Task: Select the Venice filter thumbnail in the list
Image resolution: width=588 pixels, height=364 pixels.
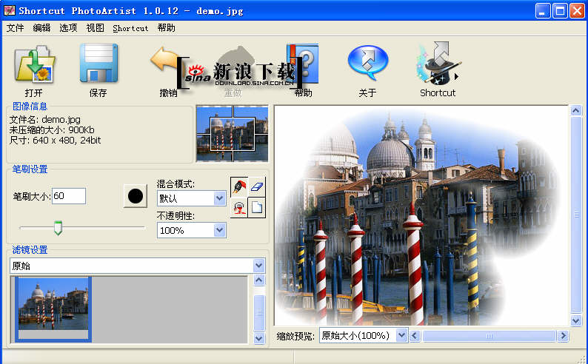Action: pos(53,309)
